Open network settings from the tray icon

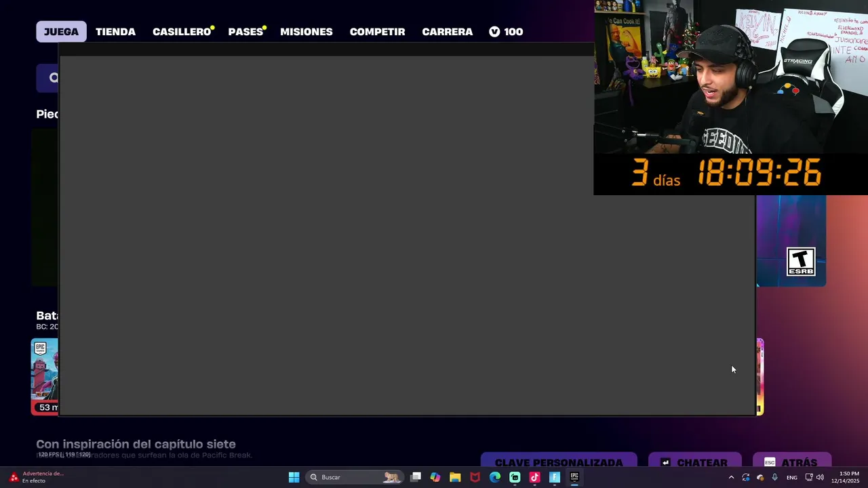tap(809, 477)
